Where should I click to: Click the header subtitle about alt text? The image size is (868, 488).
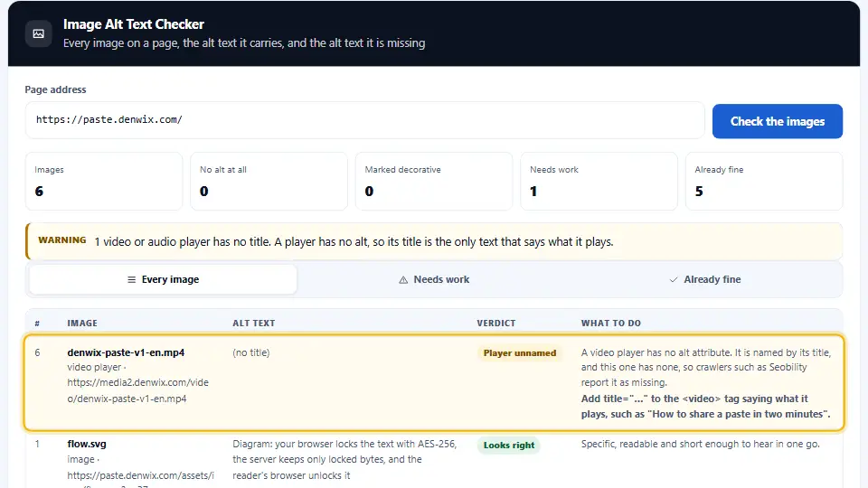coord(244,43)
